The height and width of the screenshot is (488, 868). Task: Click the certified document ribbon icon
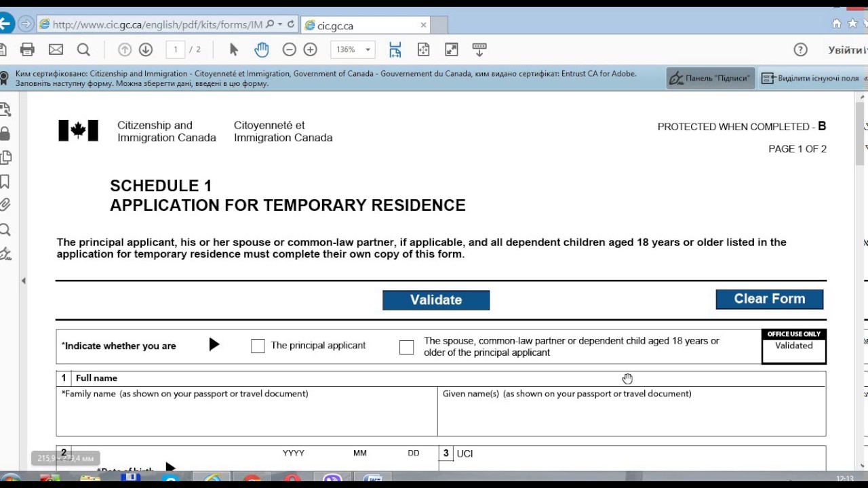click(x=4, y=78)
